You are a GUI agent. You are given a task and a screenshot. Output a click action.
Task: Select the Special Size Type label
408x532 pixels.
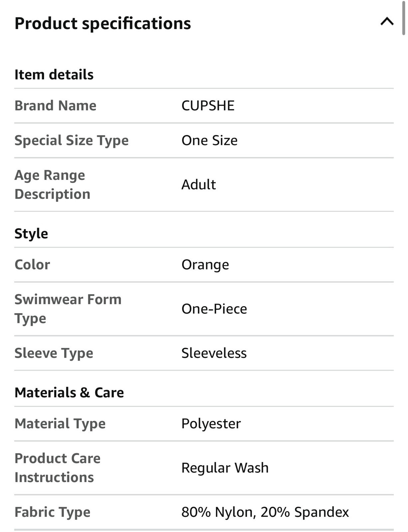(72, 141)
